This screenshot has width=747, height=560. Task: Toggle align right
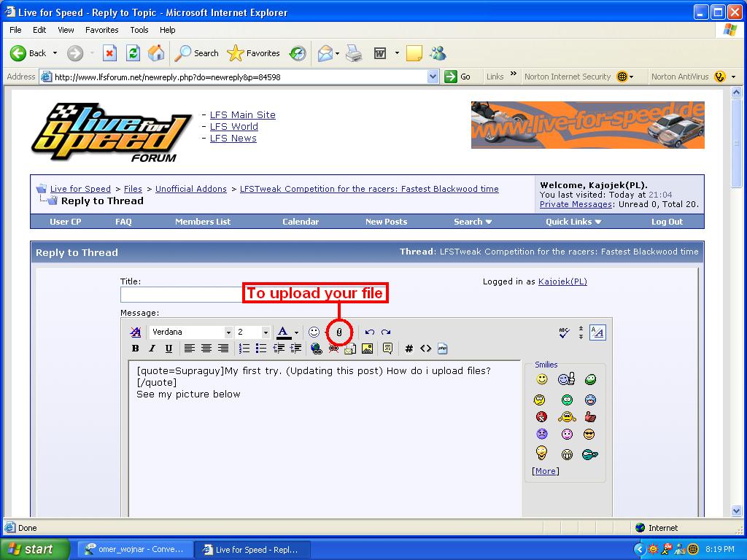[x=223, y=349]
